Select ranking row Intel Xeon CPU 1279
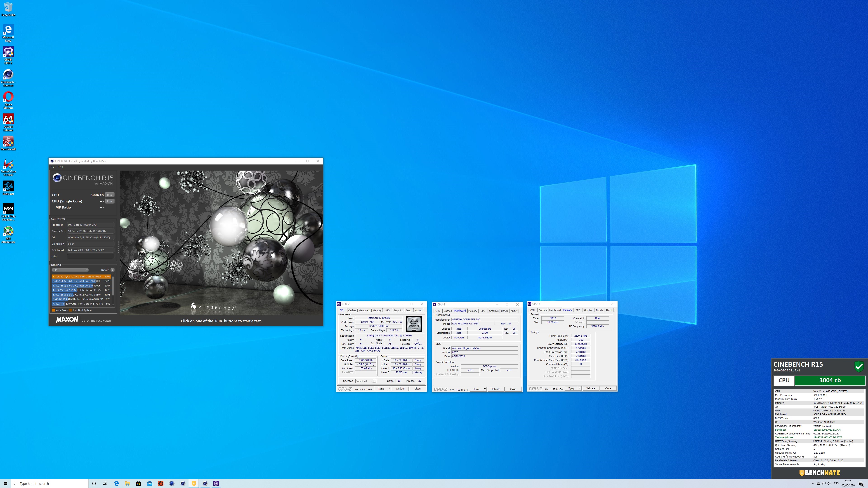The width and height of the screenshot is (868, 488). [x=81, y=290]
